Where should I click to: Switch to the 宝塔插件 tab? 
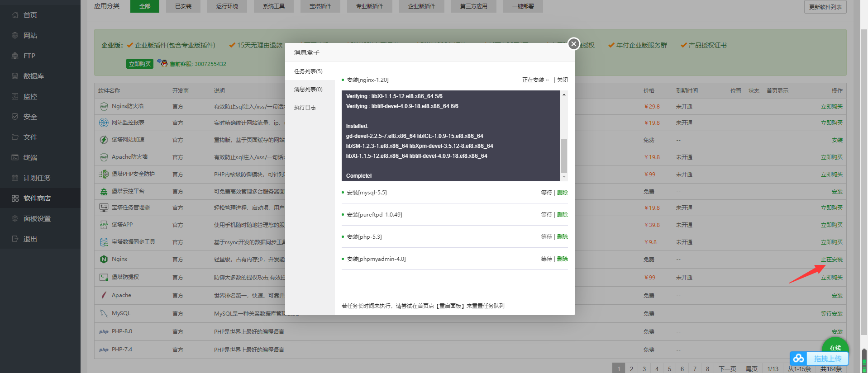pos(320,6)
